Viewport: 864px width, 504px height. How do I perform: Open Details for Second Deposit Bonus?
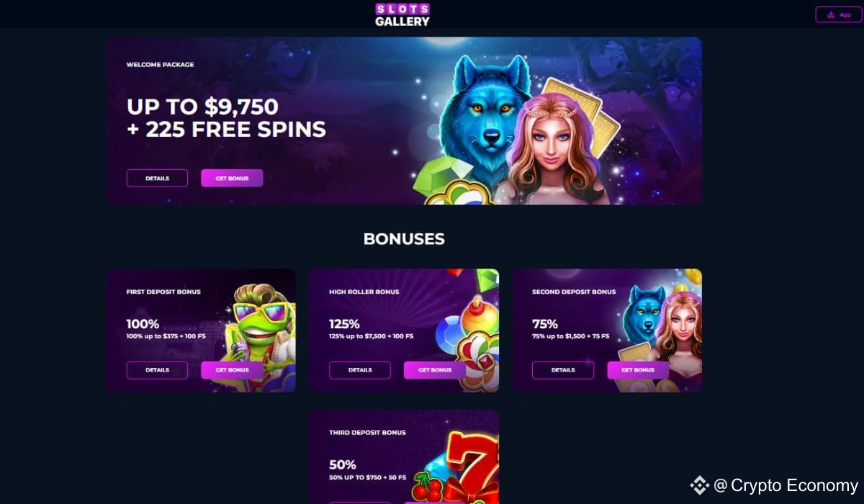click(x=563, y=370)
